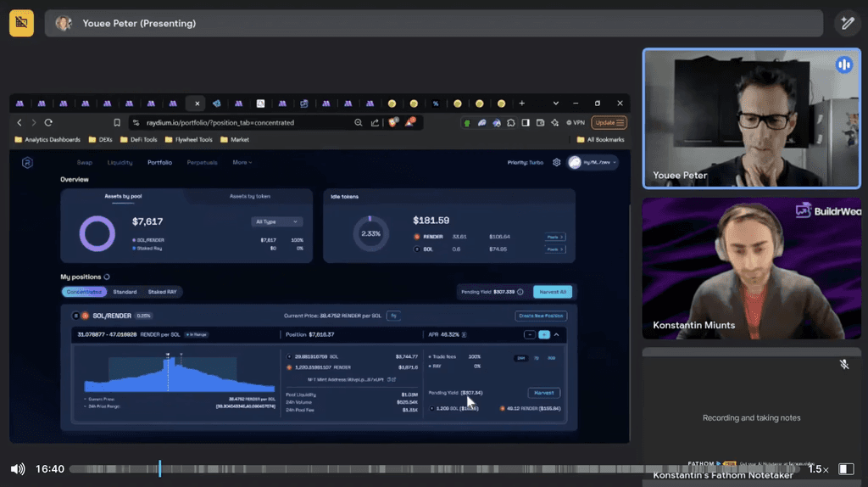Screen dimensions: 868x487
Task: Switch to the percent-icon browser tab
Action: point(436,104)
